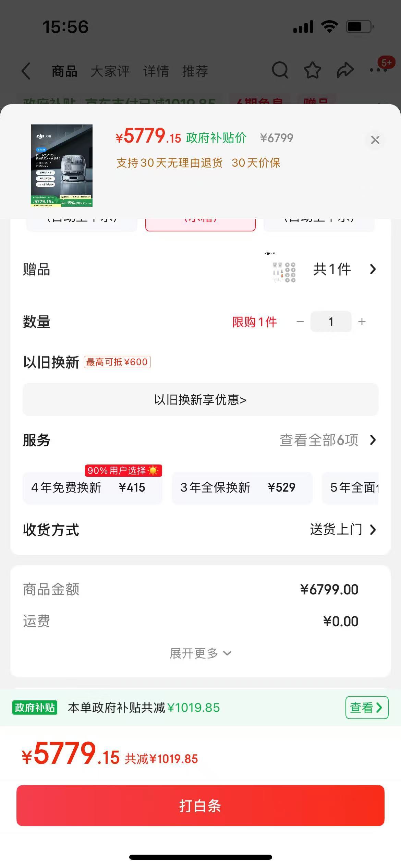Select 4年免费换新 ¥415 service option
Image resolution: width=401 pixels, height=868 pixels.
coord(93,487)
